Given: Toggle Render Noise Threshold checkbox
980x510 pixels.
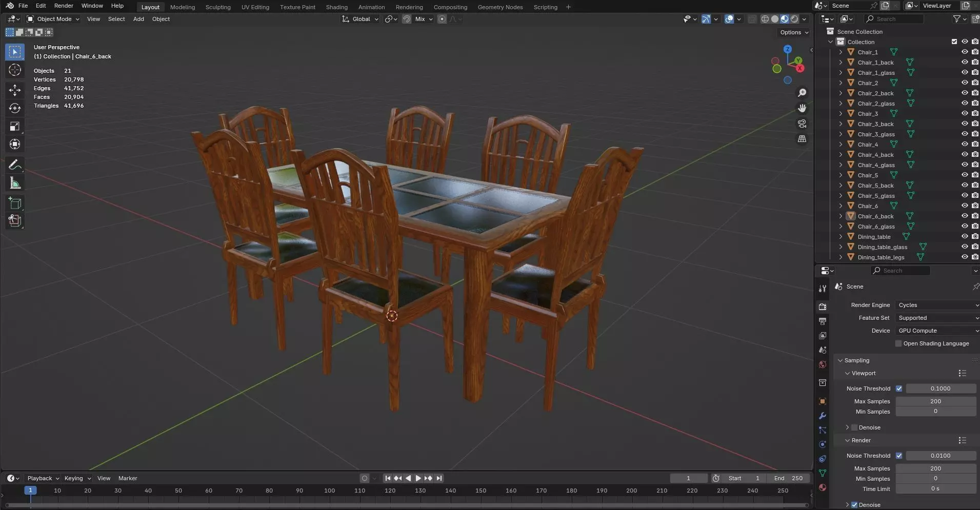Looking at the screenshot, I should (899, 456).
